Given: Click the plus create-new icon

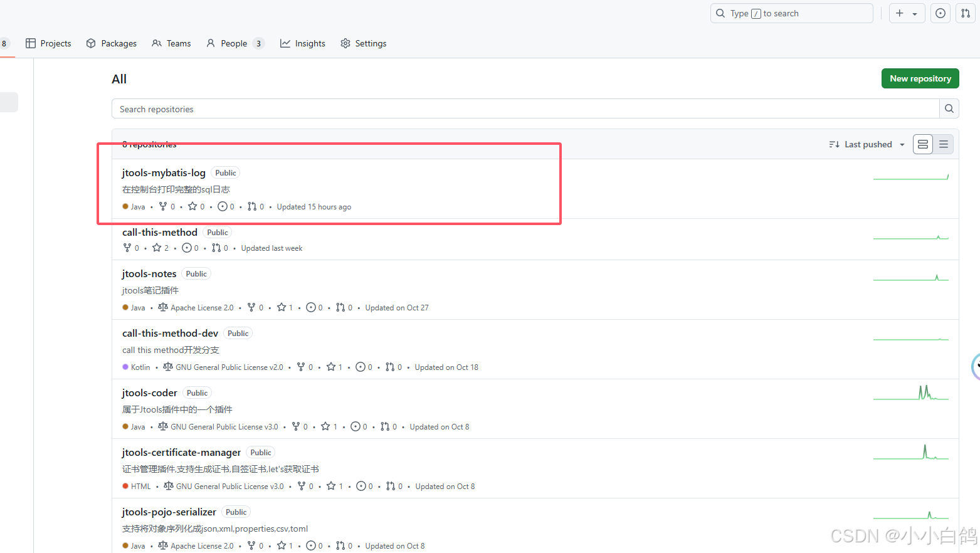Looking at the screenshot, I should tap(900, 13).
